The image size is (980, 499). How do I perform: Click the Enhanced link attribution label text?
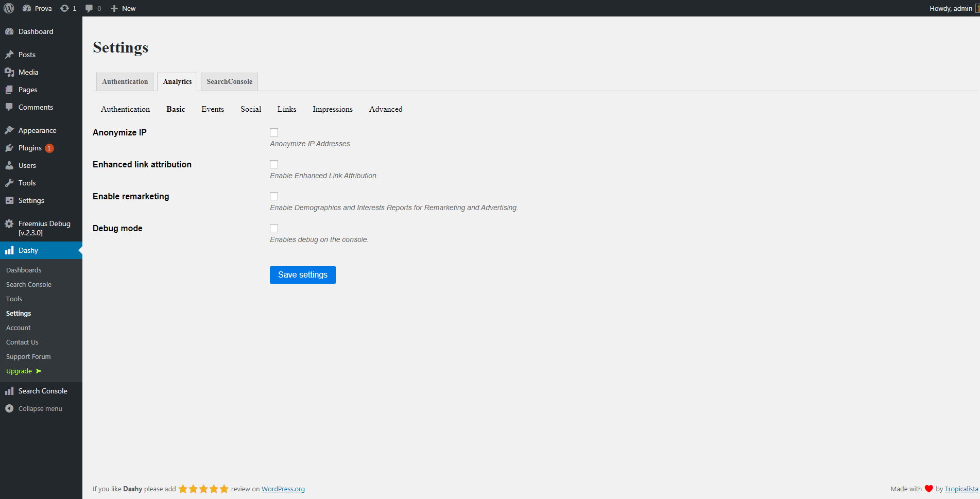[142, 164]
